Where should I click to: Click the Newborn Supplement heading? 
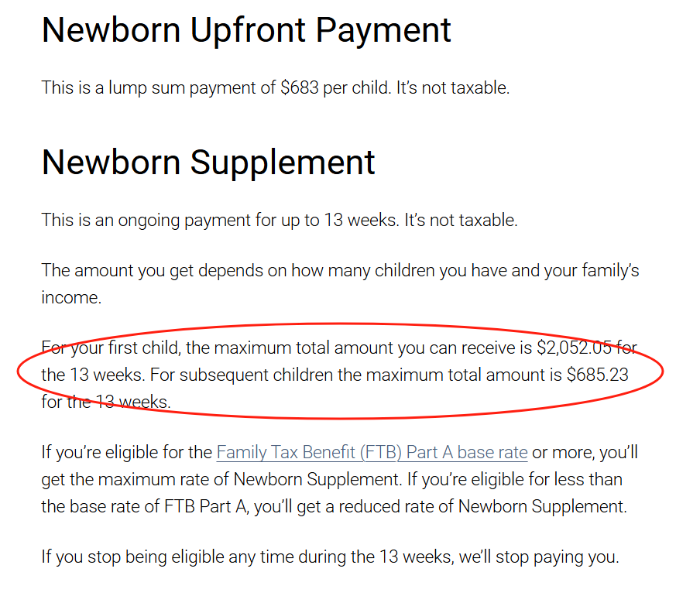coord(208,163)
